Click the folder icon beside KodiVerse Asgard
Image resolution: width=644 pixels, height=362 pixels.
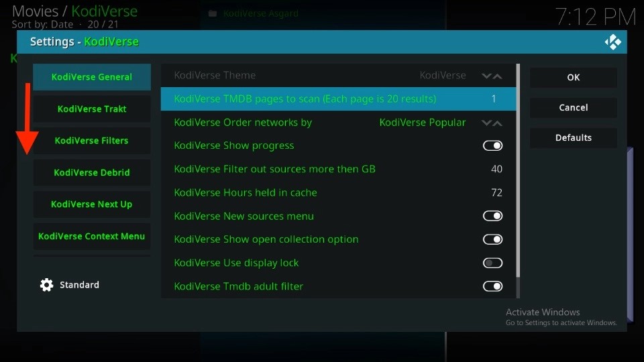pos(213,13)
